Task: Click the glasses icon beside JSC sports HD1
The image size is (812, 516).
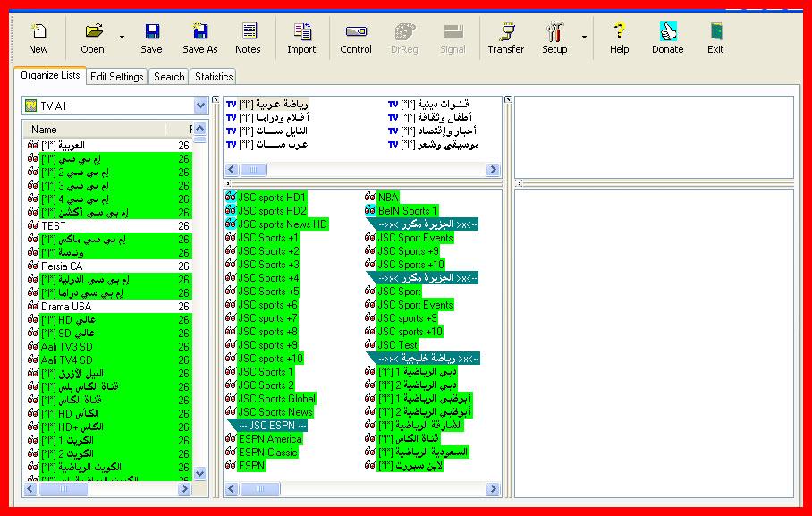Action: click(231, 197)
